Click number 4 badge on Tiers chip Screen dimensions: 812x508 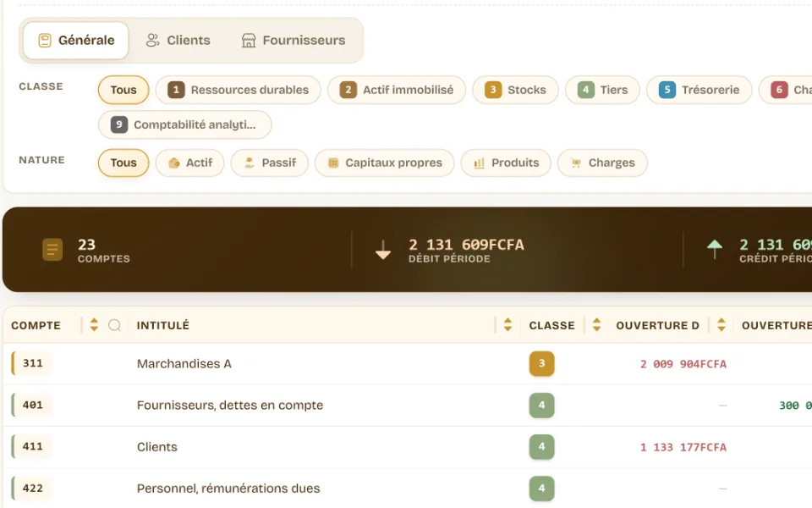[585, 90]
